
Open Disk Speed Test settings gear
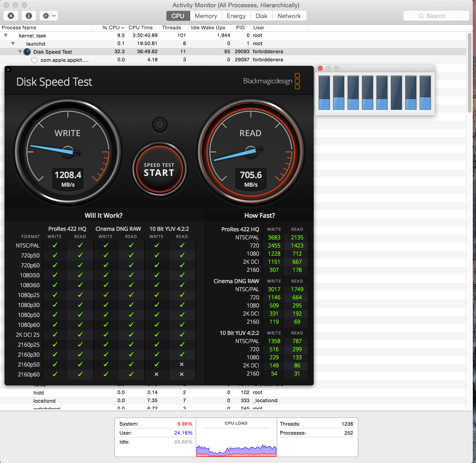(x=160, y=124)
